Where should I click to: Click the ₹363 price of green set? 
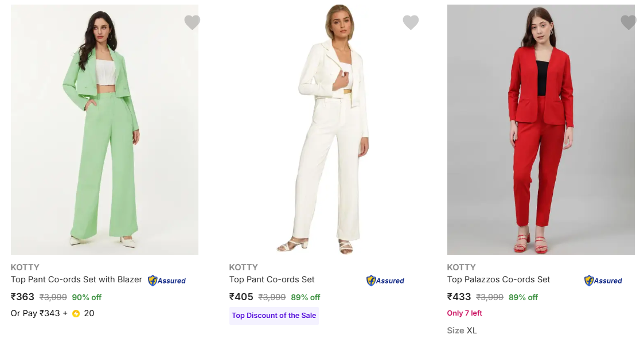click(x=23, y=297)
